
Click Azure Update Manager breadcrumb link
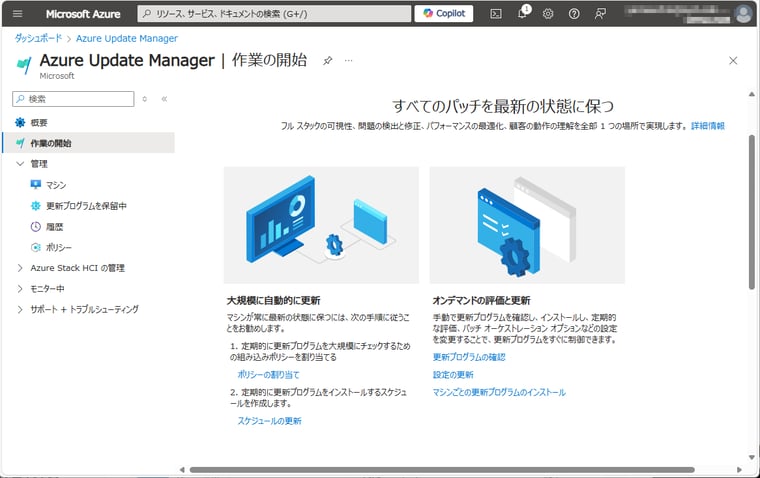(127, 38)
